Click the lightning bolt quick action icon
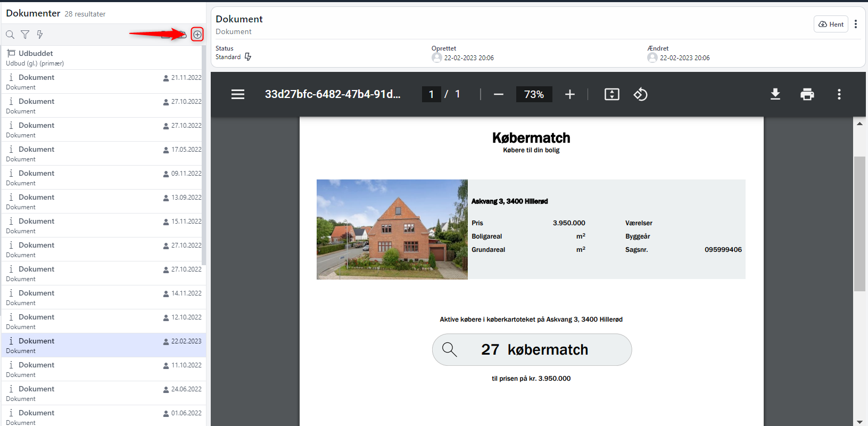This screenshot has height=426, width=868. (40, 35)
